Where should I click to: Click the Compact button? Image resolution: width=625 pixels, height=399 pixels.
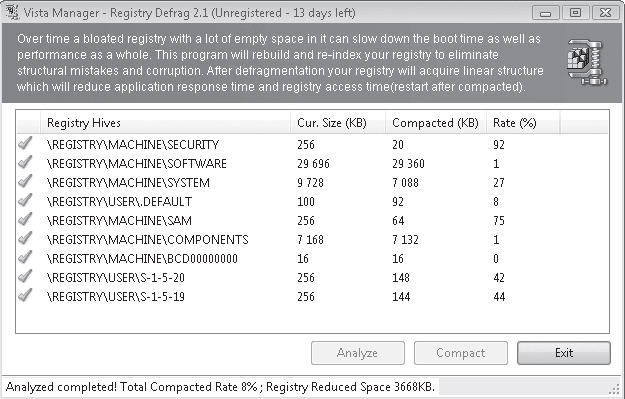[461, 353]
